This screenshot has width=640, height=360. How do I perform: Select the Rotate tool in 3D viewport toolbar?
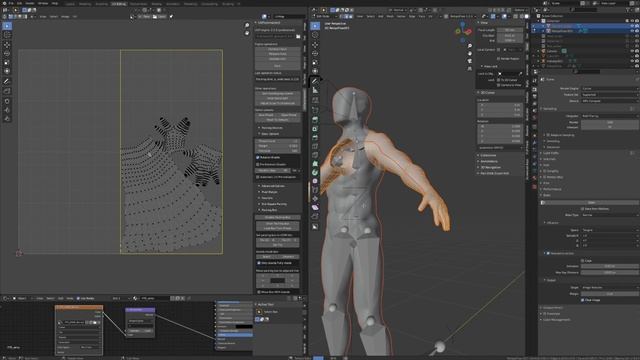point(315,53)
